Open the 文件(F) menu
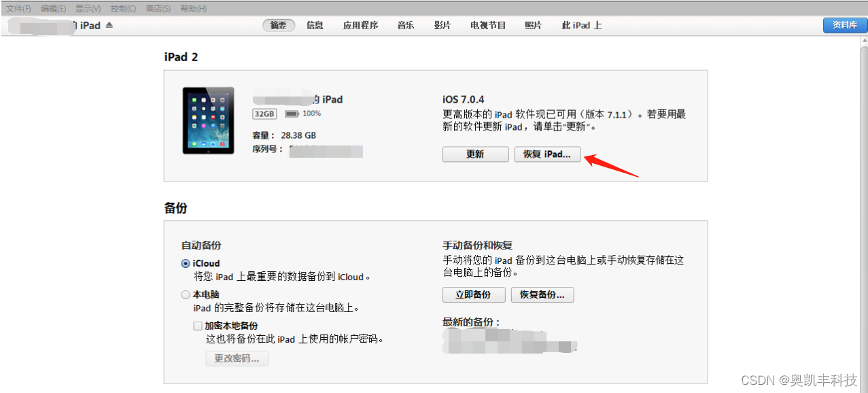868x393 pixels. (18, 8)
